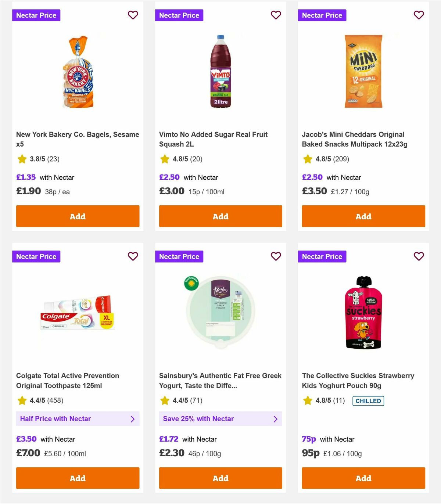Toggle the wishlist heart on the Greek yogurt

276,256
